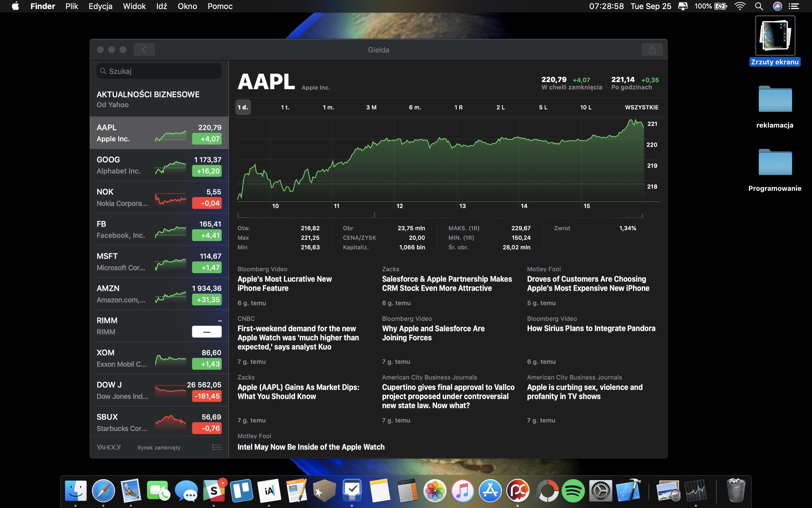
Task: Click the Yahoo! logo in the sidebar footer
Action: click(108, 447)
